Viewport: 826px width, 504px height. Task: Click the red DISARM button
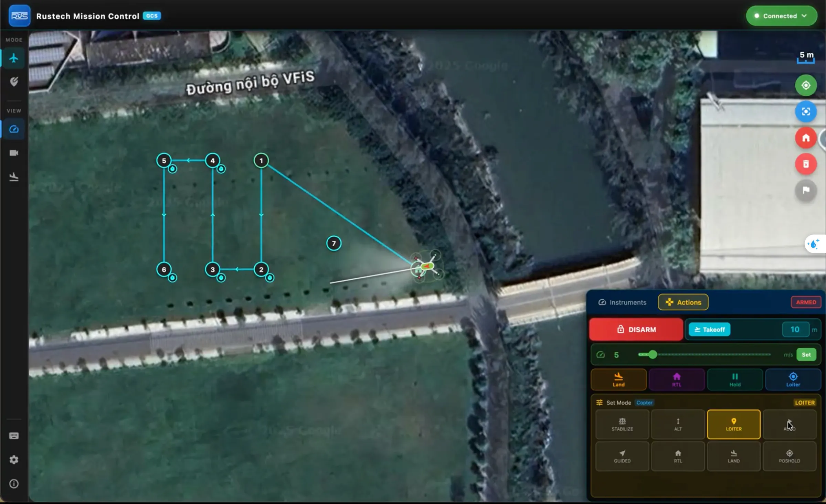point(636,329)
